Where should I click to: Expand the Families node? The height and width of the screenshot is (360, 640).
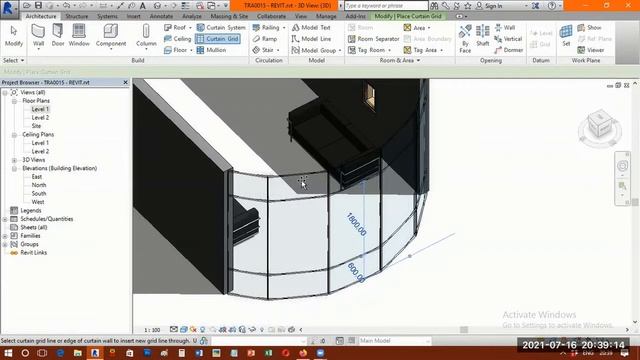coord(5,236)
